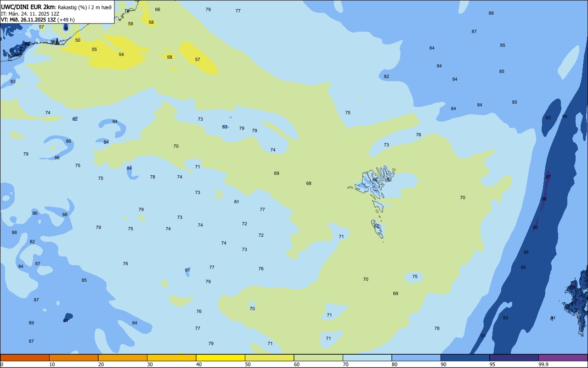
Task: Click the 70–80 pale blue legend swatch
Action: pos(367,357)
